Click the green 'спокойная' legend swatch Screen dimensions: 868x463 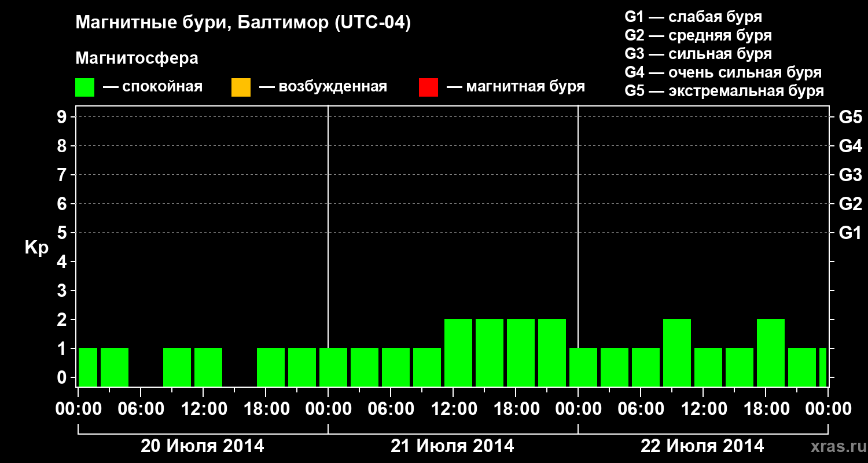[84, 87]
